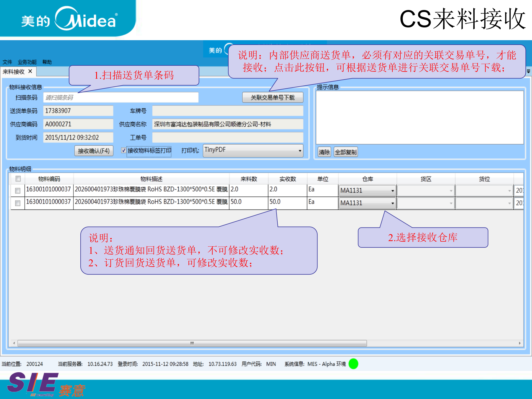The width and height of the screenshot is (532, 399).
Task: Click 关联交易单号下载 button
Action: tap(272, 98)
